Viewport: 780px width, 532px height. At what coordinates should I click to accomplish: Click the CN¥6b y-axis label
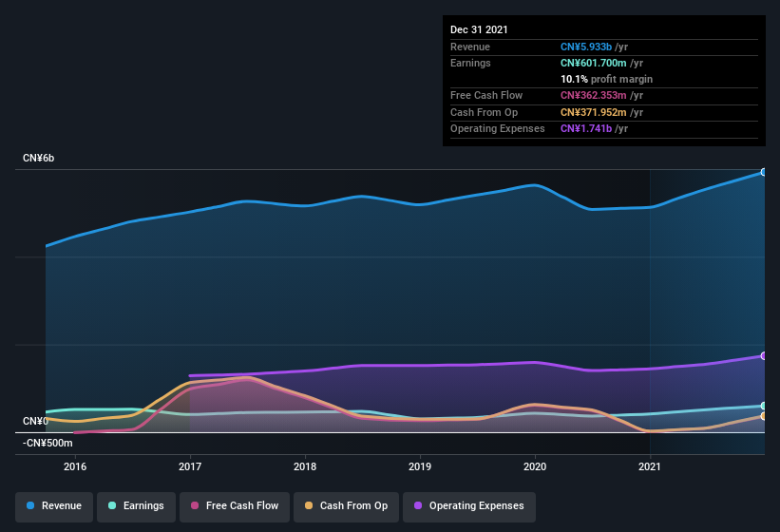coord(38,158)
